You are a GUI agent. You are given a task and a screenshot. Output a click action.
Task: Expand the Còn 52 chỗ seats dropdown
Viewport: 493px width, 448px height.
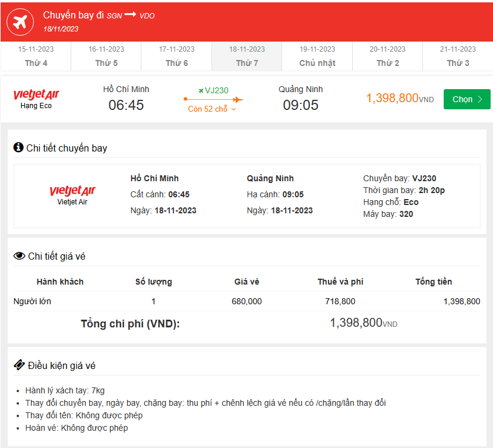pyautogui.click(x=212, y=109)
